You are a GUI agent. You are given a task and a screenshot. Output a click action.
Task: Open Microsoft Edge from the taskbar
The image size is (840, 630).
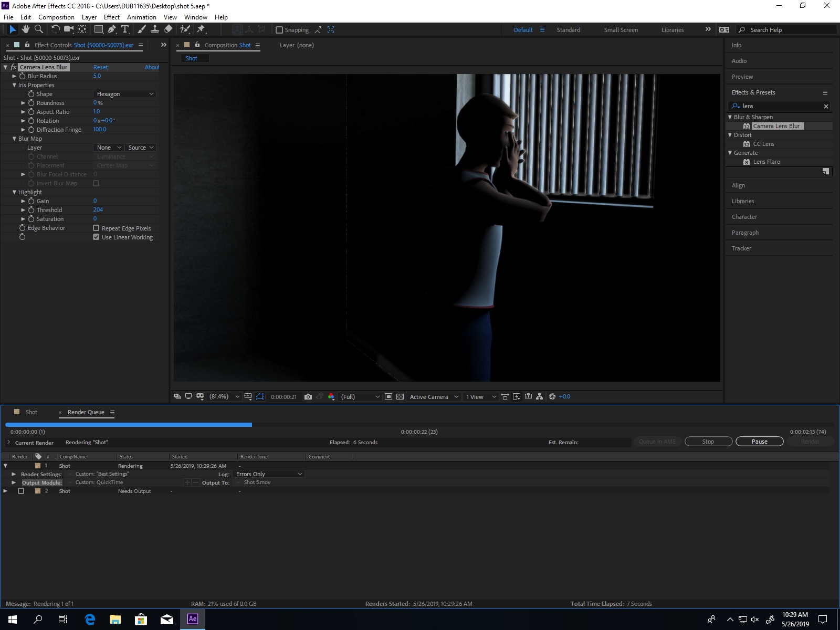(90, 619)
